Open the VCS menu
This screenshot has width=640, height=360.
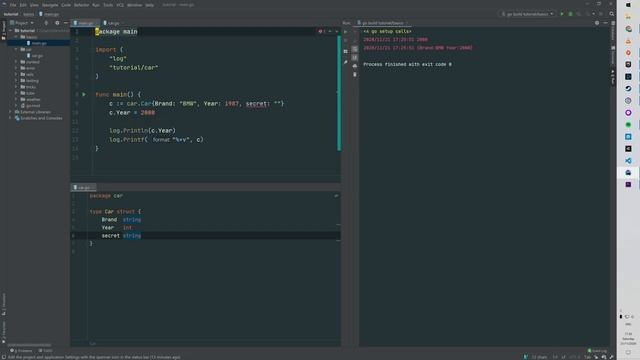coord(120,5)
